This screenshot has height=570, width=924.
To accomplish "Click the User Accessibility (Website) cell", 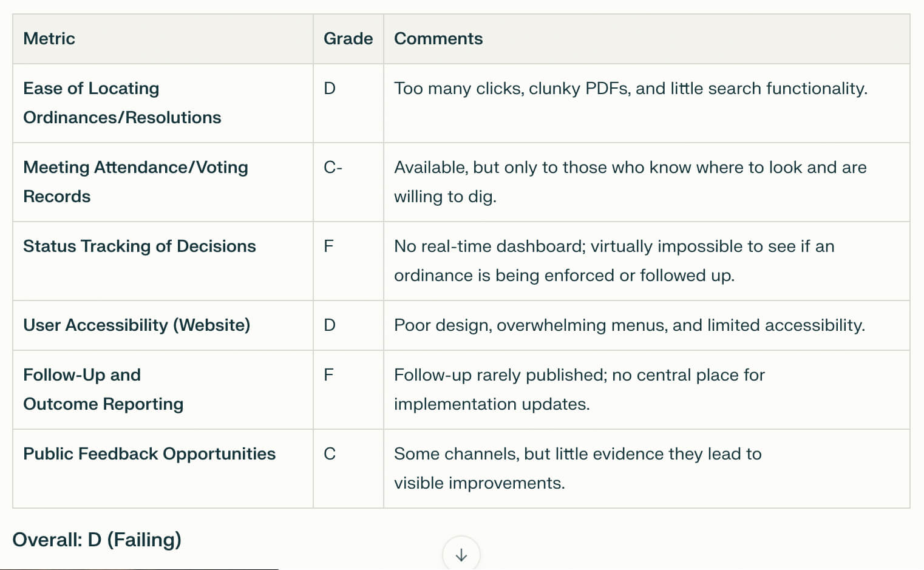I will [163, 325].
